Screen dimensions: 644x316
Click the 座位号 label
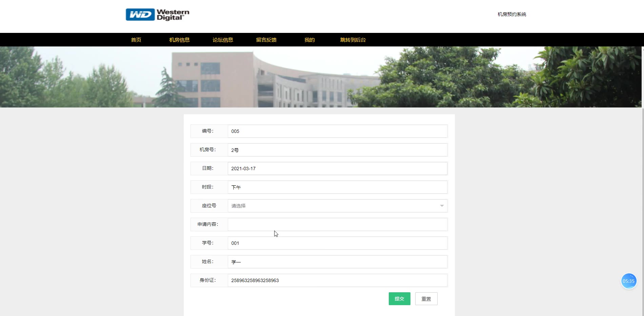[209, 206]
